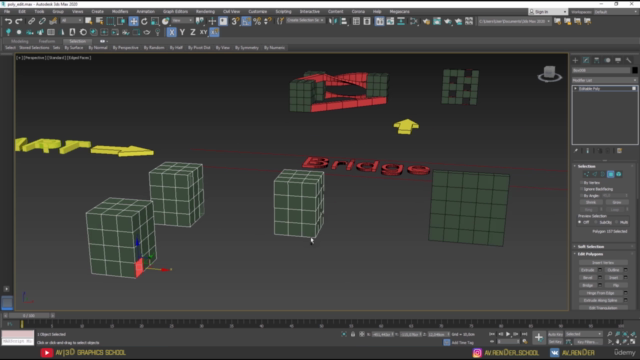
Task: Open the project path dropdown
Action: (x=514, y=21)
